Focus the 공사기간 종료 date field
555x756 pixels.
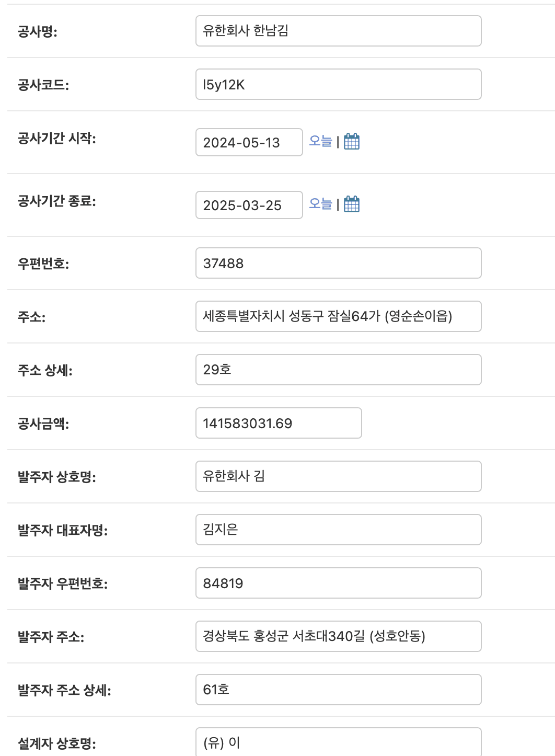coord(249,205)
